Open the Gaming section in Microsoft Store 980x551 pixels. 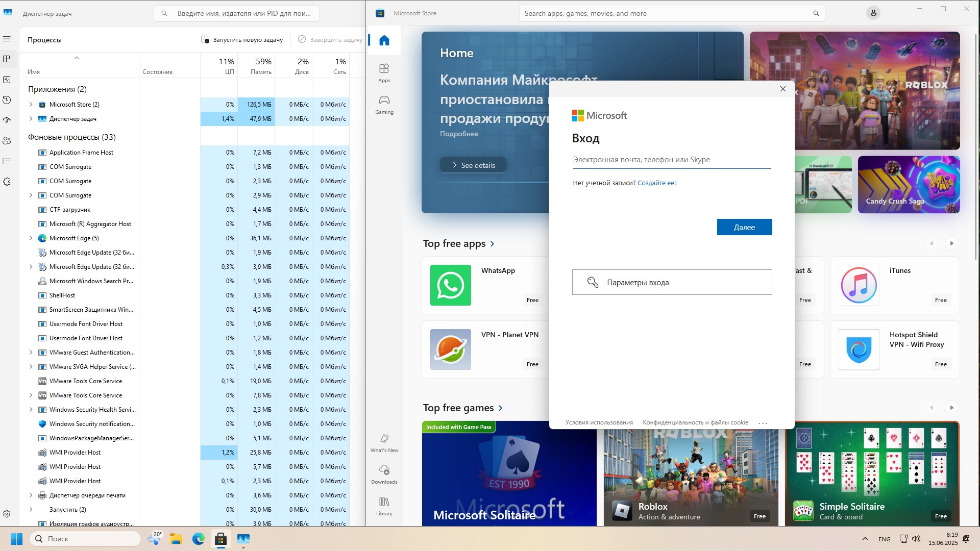pos(384,105)
